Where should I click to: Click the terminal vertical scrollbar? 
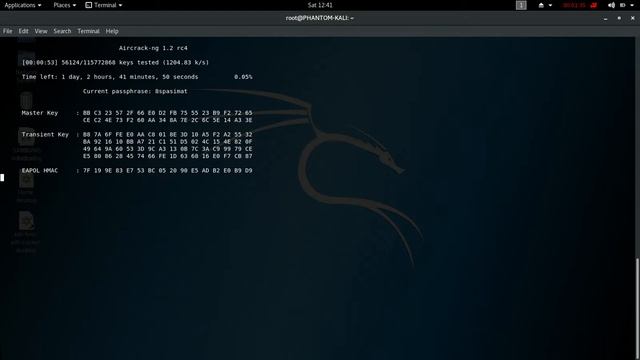pyautogui.click(x=638, y=309)
